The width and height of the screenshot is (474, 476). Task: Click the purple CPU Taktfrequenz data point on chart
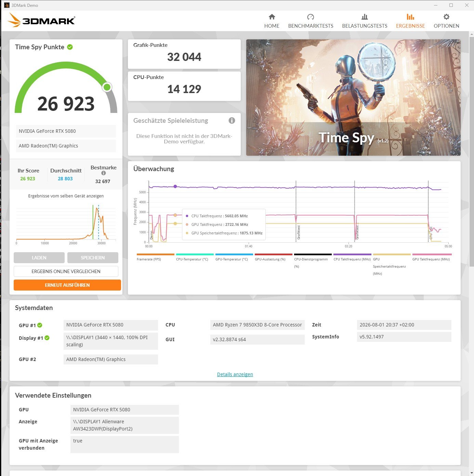click(175, 186)
